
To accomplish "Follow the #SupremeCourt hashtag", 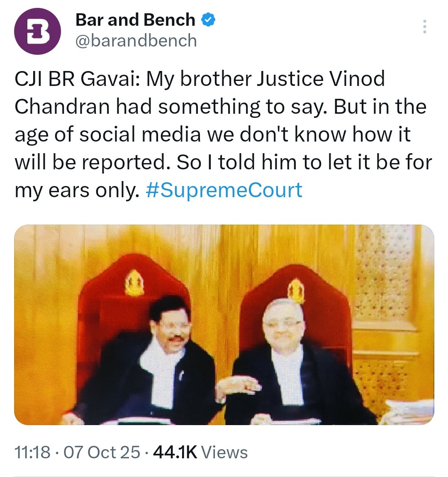I will click(224, 190).
